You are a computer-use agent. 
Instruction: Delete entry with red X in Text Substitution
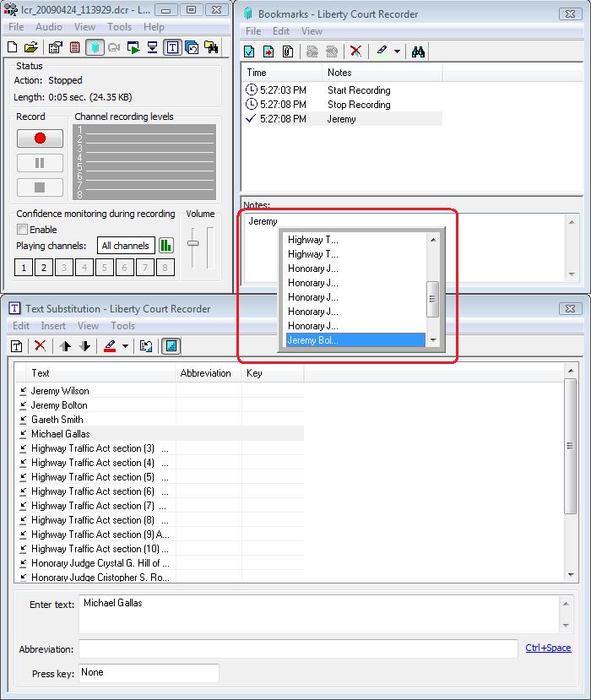point(41,345)
